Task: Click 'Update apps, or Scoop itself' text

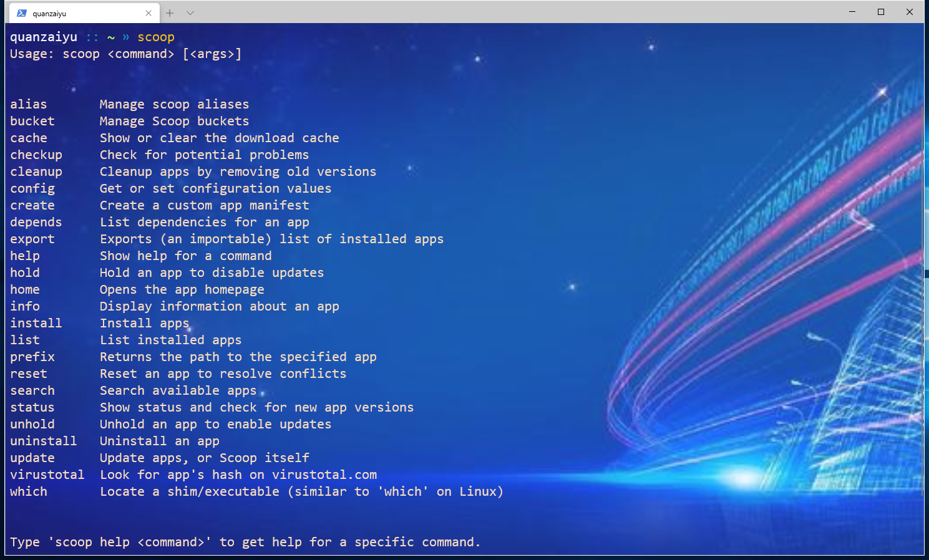Action: [x=205, y=458]
